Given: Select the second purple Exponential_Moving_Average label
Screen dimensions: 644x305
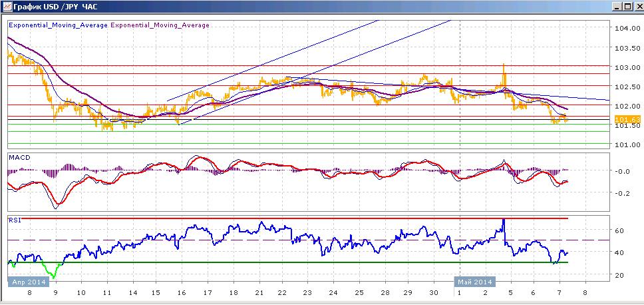Looking at the screenshot, I should 160,25.
